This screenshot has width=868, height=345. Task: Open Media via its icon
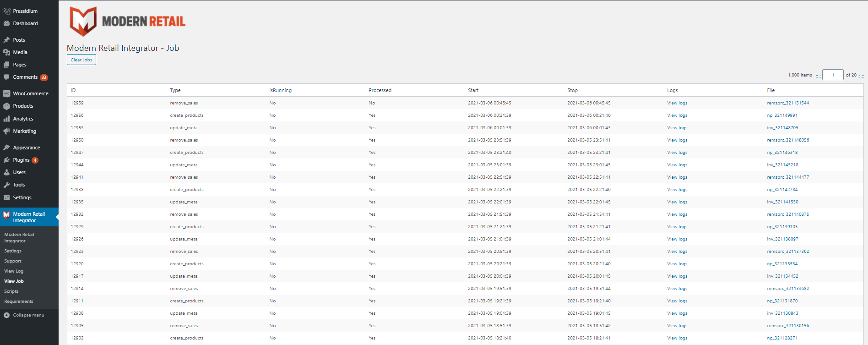(x=6, y=52)
